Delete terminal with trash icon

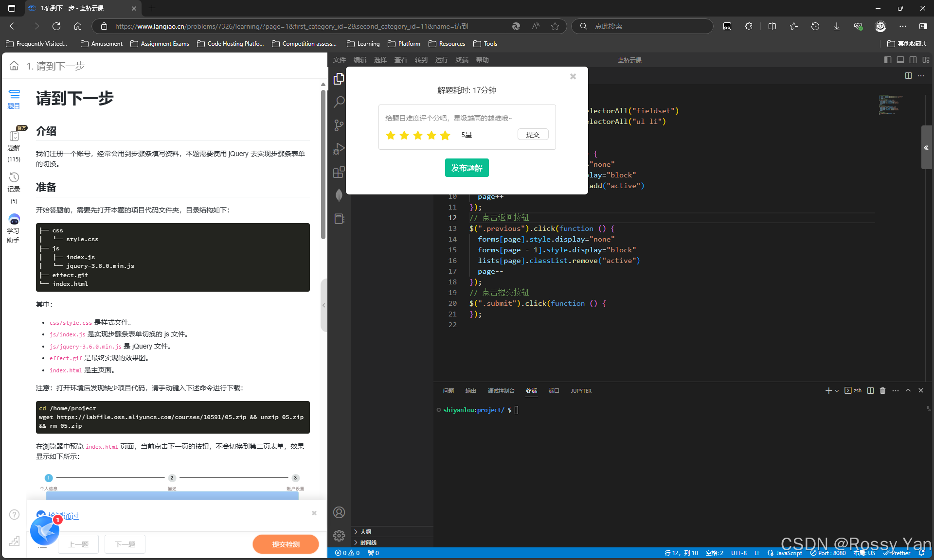882,391
